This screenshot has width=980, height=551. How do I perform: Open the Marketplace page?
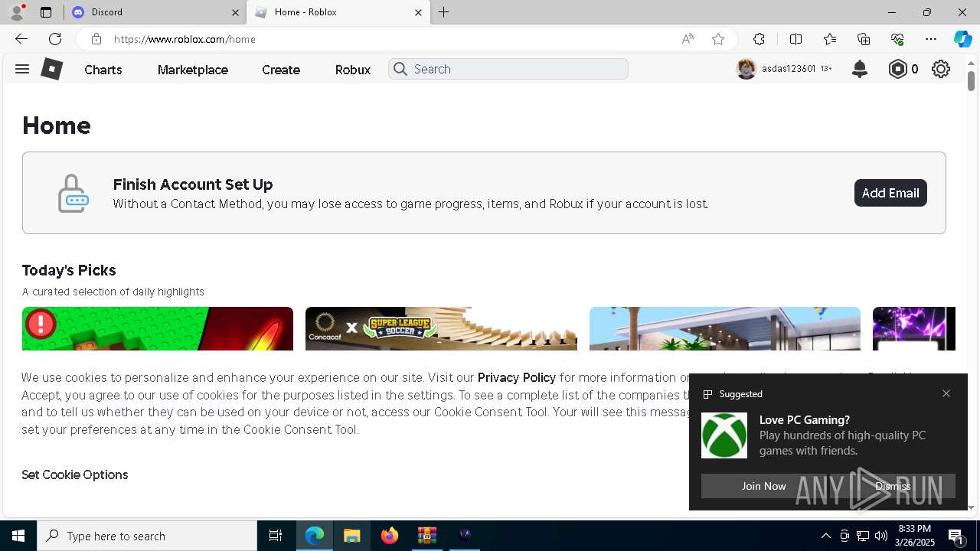[193, 70]
